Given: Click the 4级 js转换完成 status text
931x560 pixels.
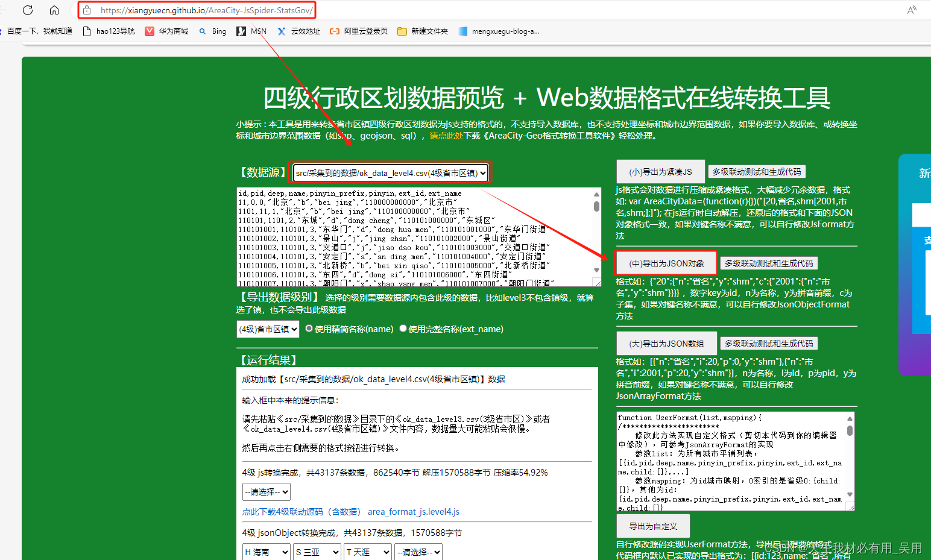Looking at the screenshot, I should click(395, 473).
